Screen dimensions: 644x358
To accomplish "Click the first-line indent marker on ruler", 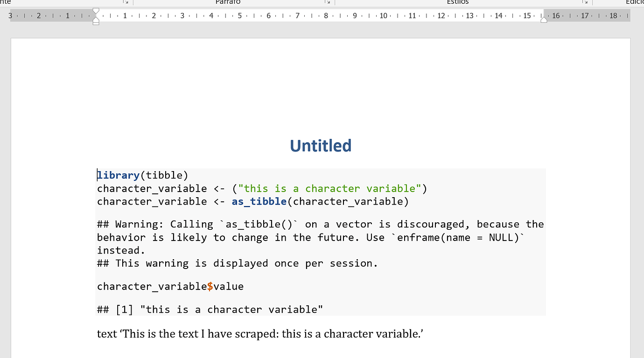I will 96,10.
